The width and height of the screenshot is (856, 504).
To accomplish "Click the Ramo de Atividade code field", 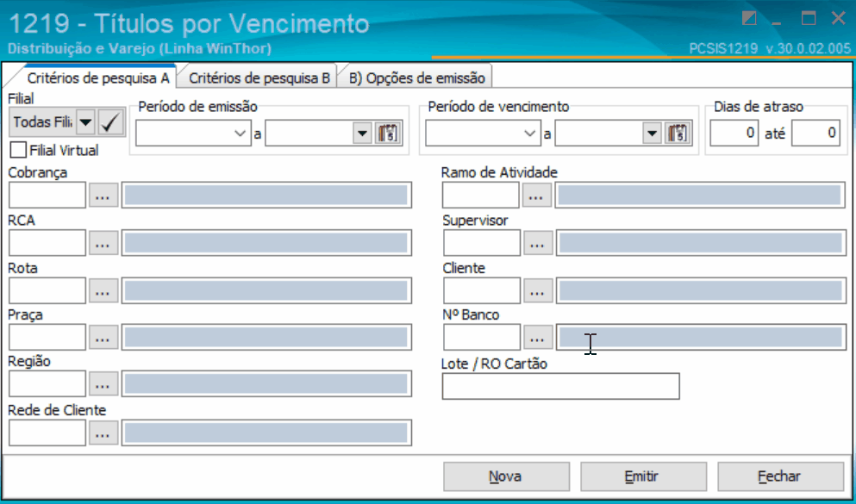I will coord(480,196).
